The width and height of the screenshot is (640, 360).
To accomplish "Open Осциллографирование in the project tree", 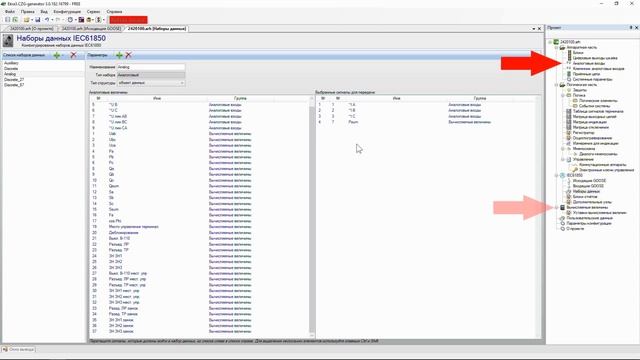I will 592,138.
